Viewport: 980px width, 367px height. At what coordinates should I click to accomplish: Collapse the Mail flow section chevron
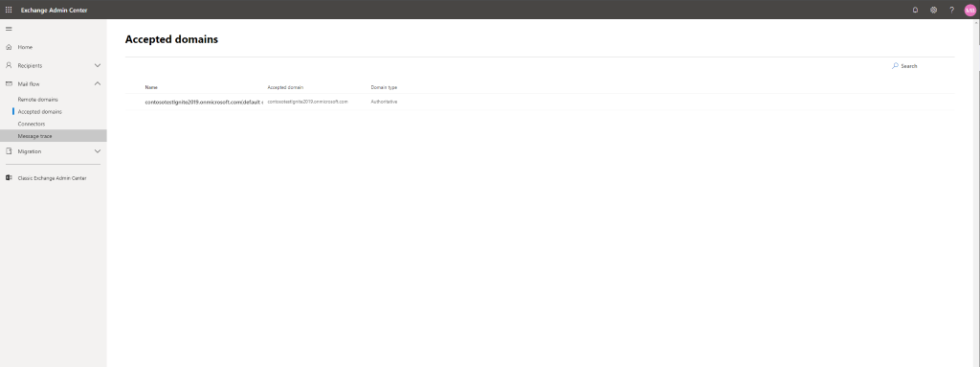coord(98,83)
